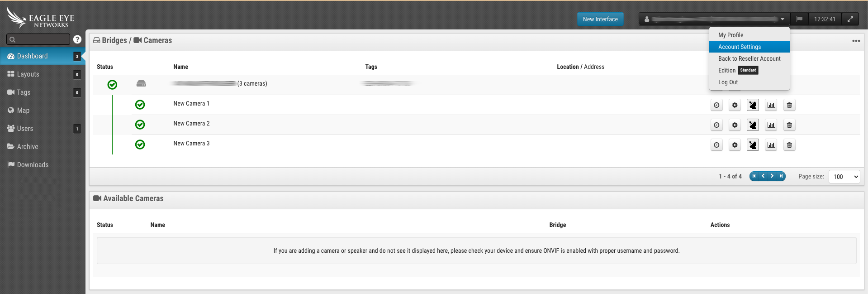This screenshot has height=294, width=868.
Task: Open the three-dots menu in Bridges panel
Action: click(856, 41)
